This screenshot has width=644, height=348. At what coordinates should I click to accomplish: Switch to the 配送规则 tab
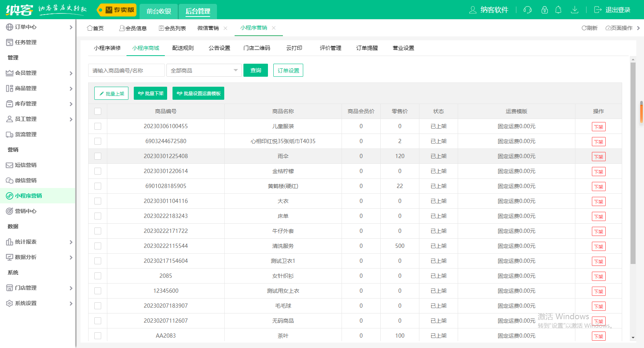click(183, 48)
